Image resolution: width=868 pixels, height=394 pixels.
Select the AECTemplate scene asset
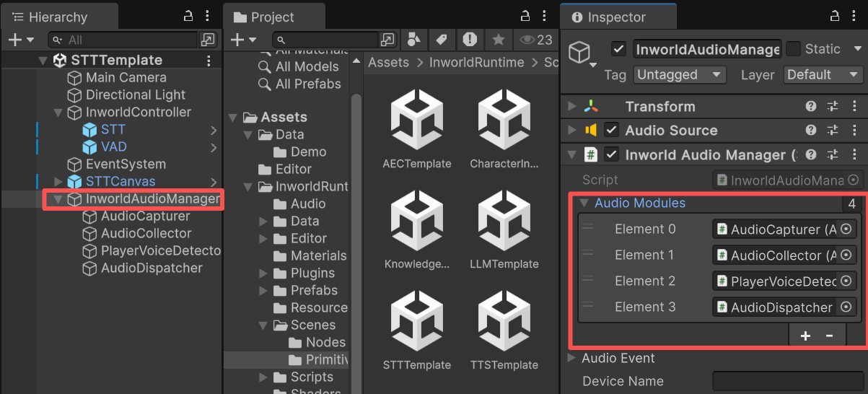pyautogui.click(x=416, y=130)
